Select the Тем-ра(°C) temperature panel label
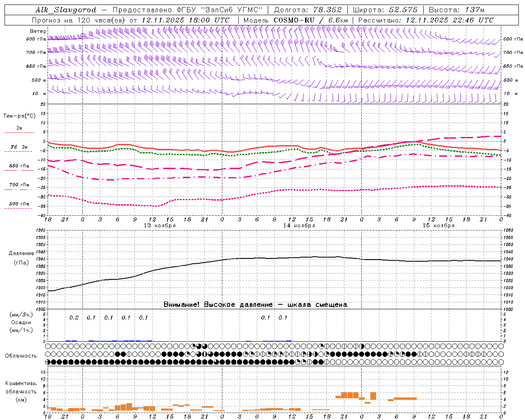Image resolution: width=525 pixels, height=420 pixels. [x=19, y=116]
